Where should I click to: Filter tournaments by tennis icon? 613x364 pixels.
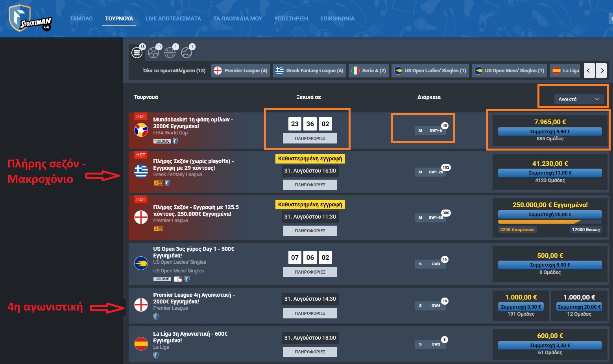(x=186, y=52)
